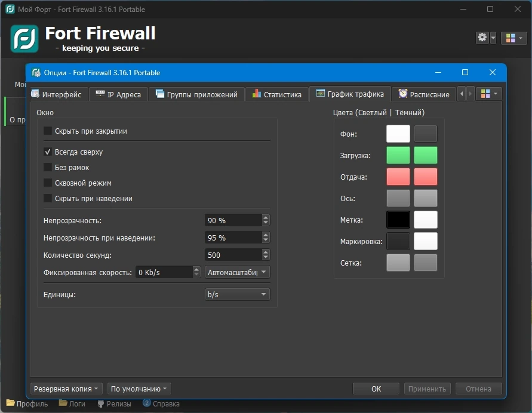Increase Фиксированная скорость with up arrow
532x413 pixels.
pyautogui.click(x=196, y=269)
